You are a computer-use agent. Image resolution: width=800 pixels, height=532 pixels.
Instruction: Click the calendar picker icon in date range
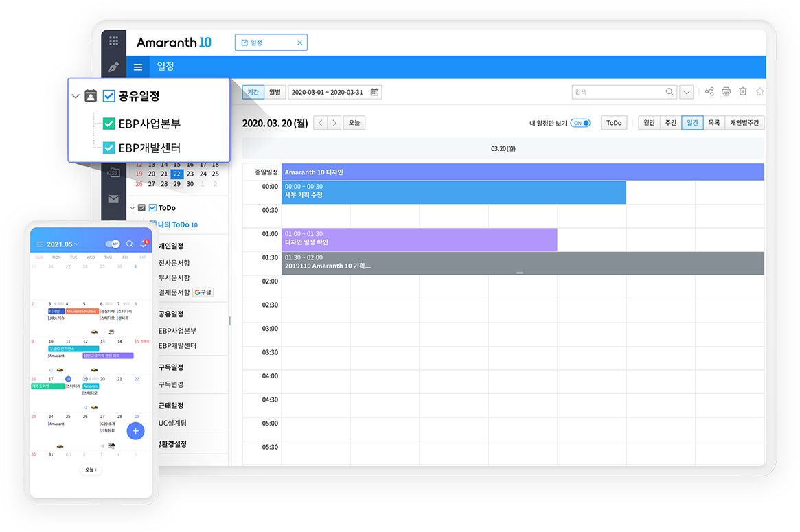click(x=374, y=92)
